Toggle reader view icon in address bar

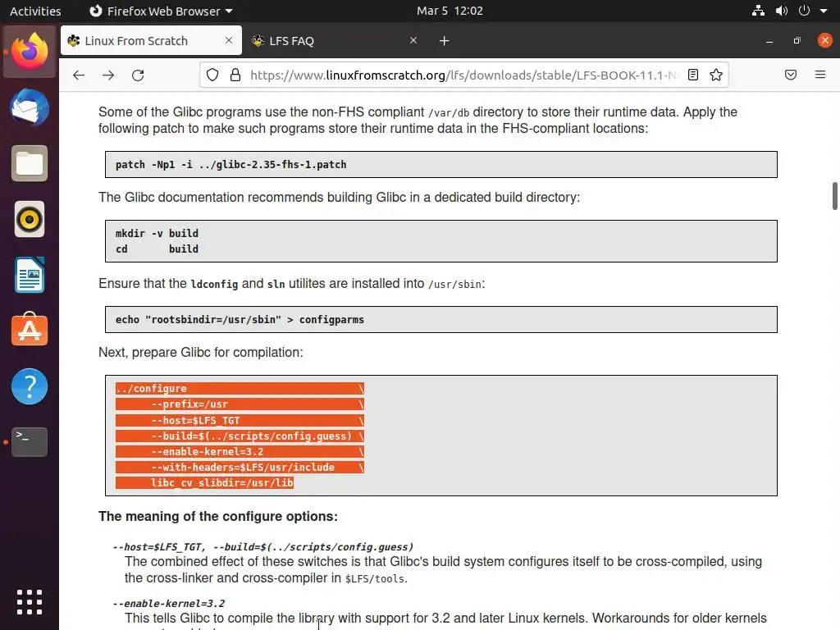692,75
